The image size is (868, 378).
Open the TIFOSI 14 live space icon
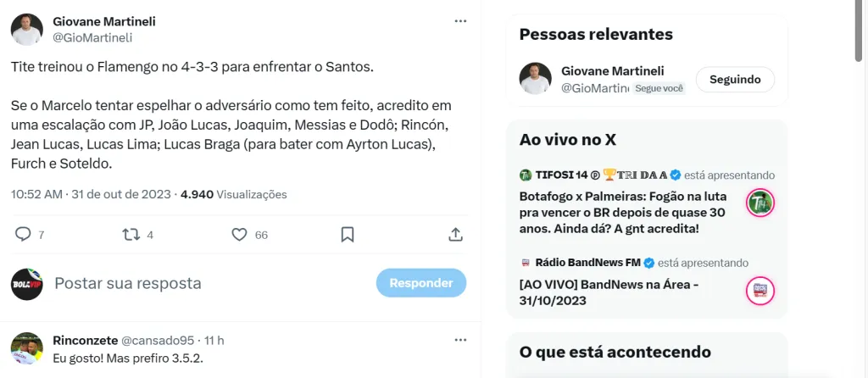[760, 203]
